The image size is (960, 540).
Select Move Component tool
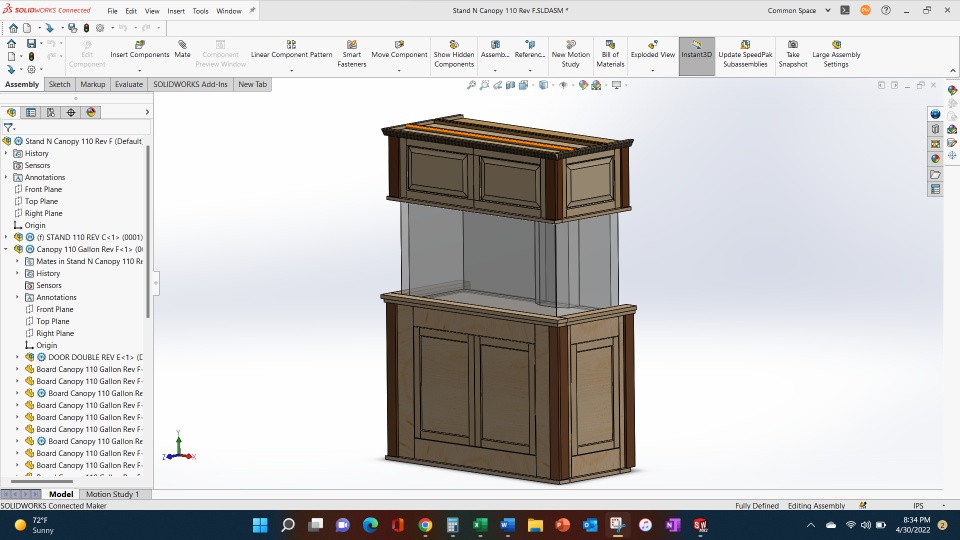click(399, 50)
